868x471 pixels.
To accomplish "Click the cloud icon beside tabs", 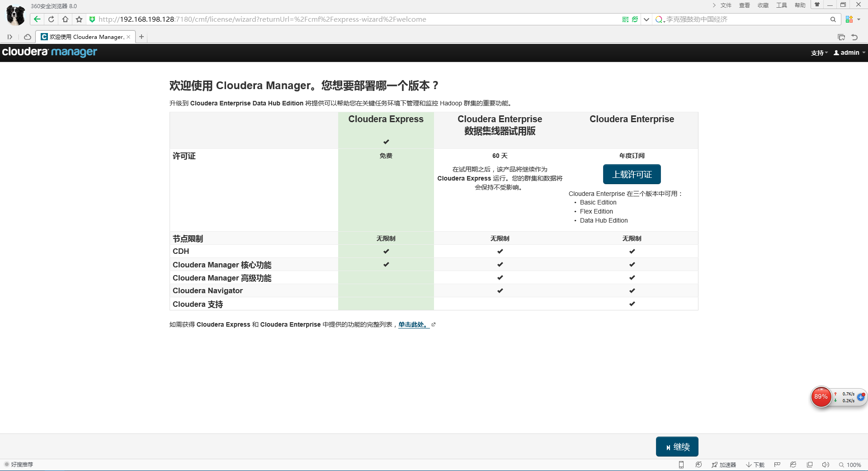I will [x=28, y=37].
